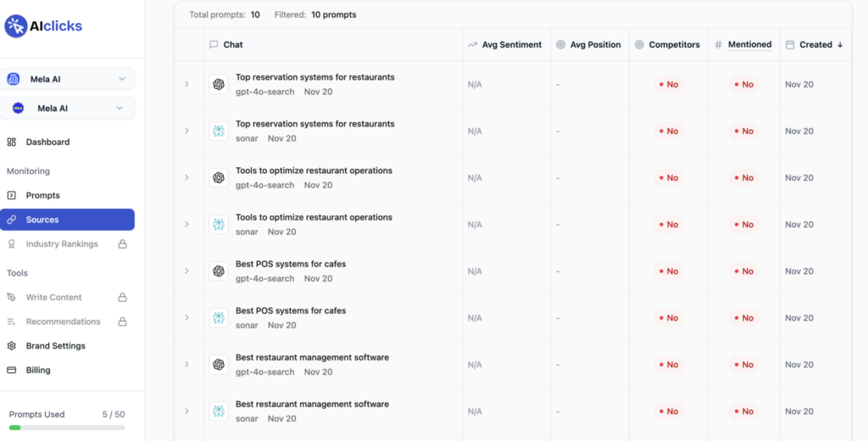
Task: Click the '5 / 50' prompts used count
Action: coord(114,414)
